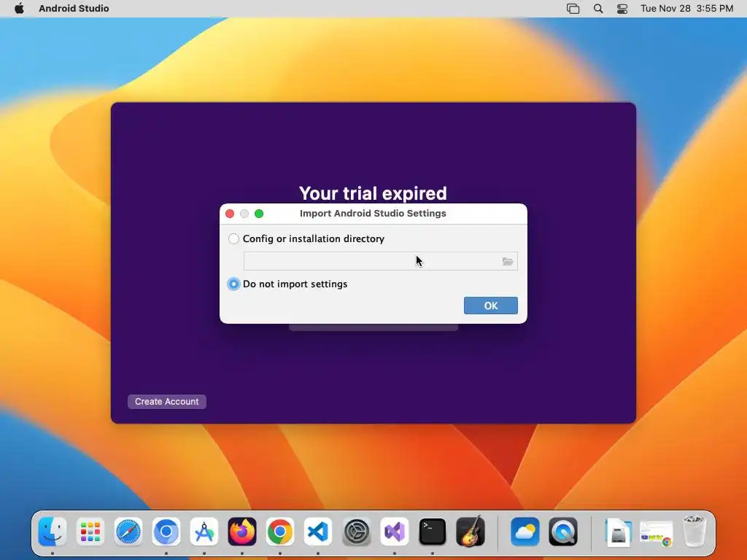Close the Import Android Studio Settings dialog

[230, 214]
